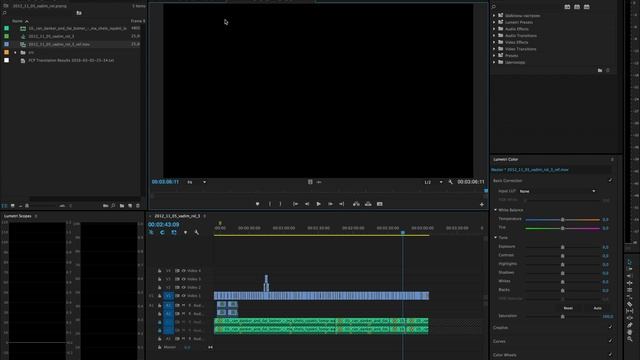Expand the bin folder in Project panel

click(15, 52)
